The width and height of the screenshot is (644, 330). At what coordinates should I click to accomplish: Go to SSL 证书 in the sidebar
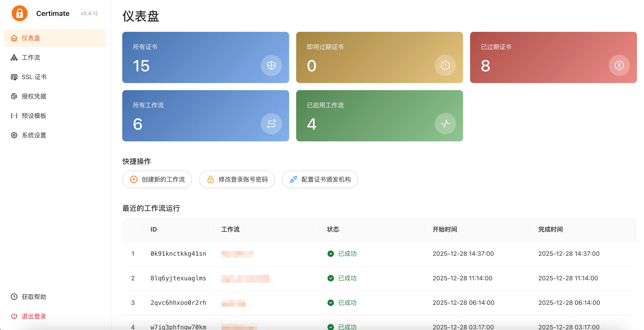[34, 77]
